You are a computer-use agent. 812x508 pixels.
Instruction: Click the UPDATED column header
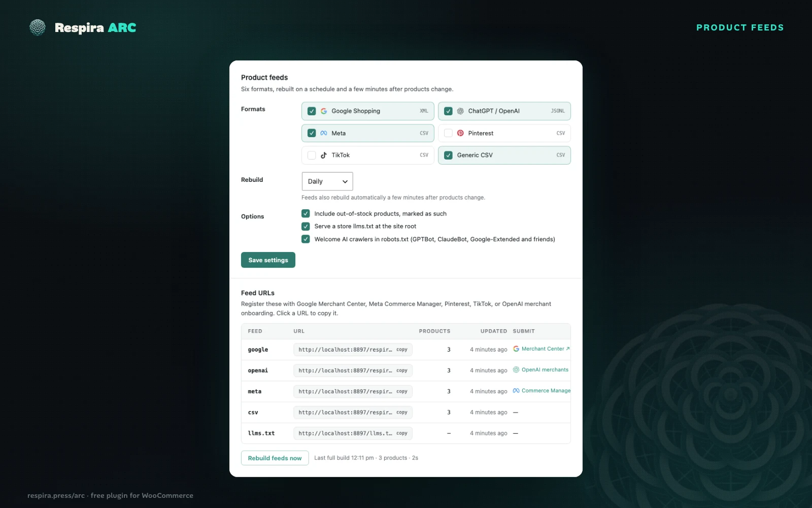click(x=494, y=331)
